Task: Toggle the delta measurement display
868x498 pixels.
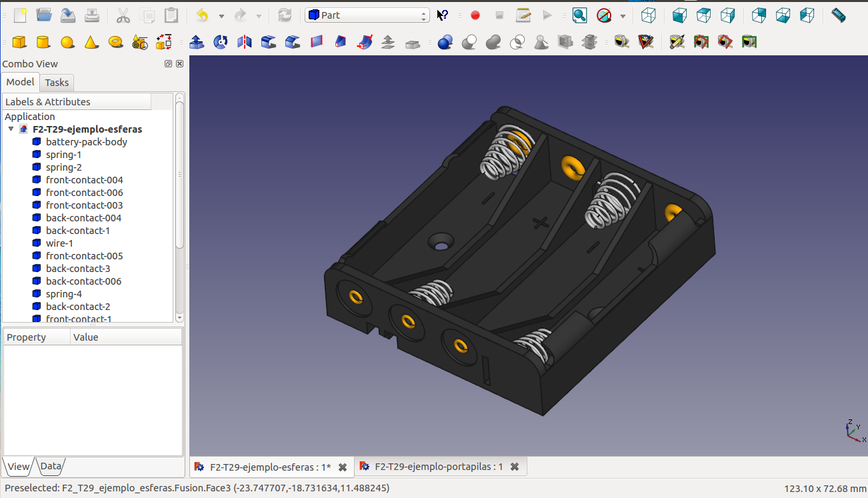Action: click(749, 43)
